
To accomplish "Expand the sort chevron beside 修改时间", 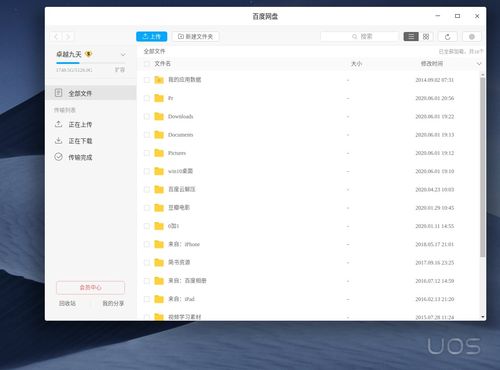I will pyautogui.click(x=479, y=64).
